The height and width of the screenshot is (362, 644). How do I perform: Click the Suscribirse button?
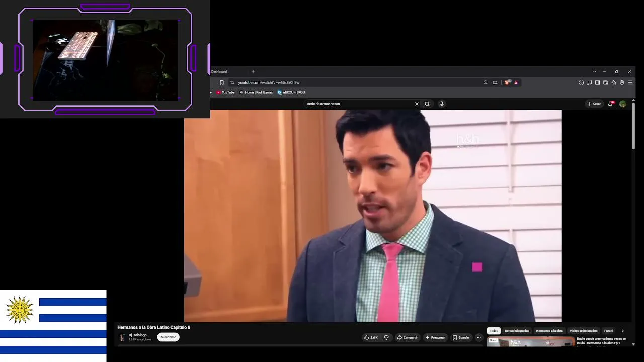click(x=168, y=337)
